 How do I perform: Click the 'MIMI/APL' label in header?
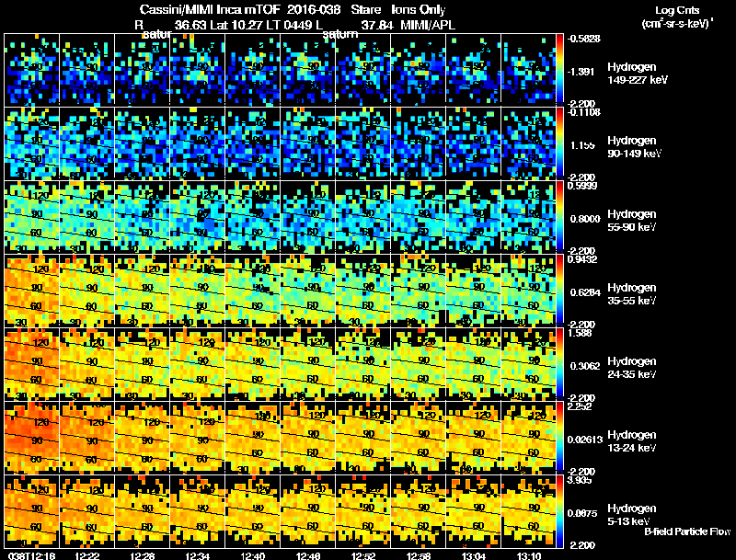[428, 25]
